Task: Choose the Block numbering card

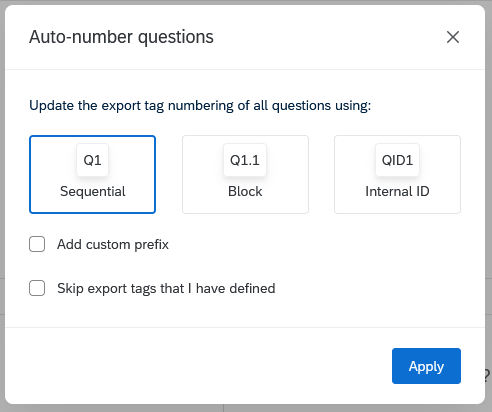Action: click(x=245, y=174)
